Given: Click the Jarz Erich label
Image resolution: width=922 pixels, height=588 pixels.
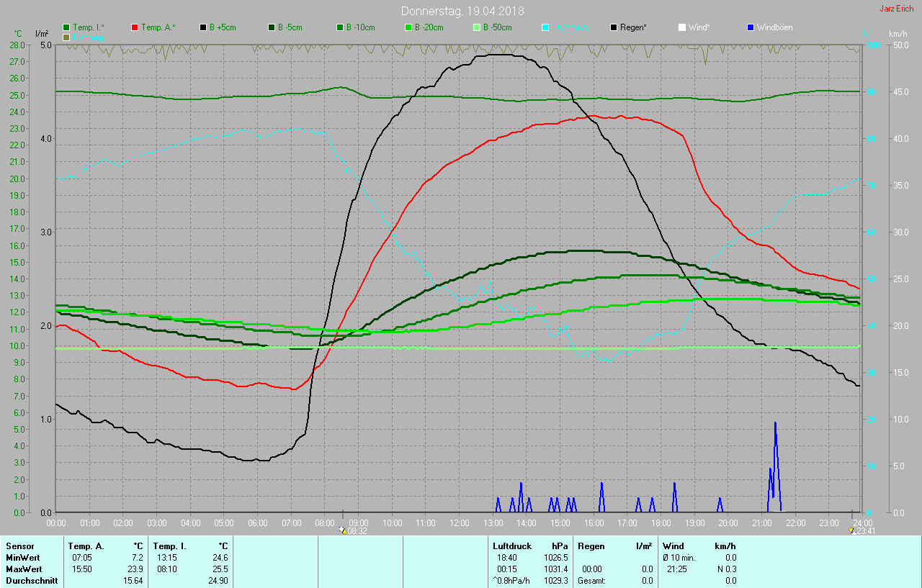Looking at the screenshot, I should point(896,9).
